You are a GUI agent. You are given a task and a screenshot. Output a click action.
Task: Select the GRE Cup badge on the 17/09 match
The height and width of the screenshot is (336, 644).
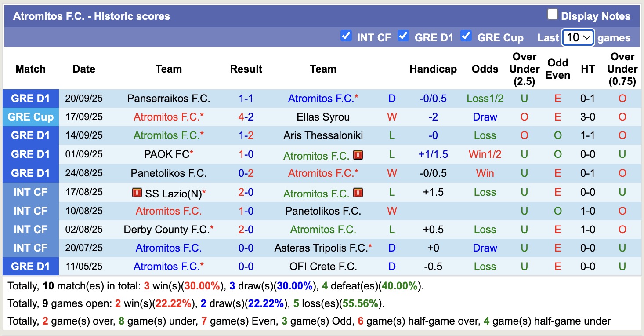click(30, 117)
